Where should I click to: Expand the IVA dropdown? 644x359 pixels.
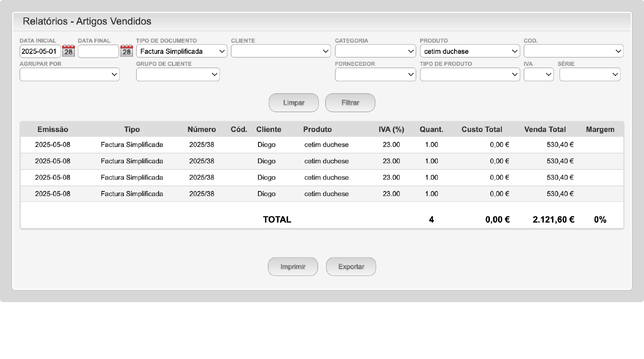[x=538, y=74]
